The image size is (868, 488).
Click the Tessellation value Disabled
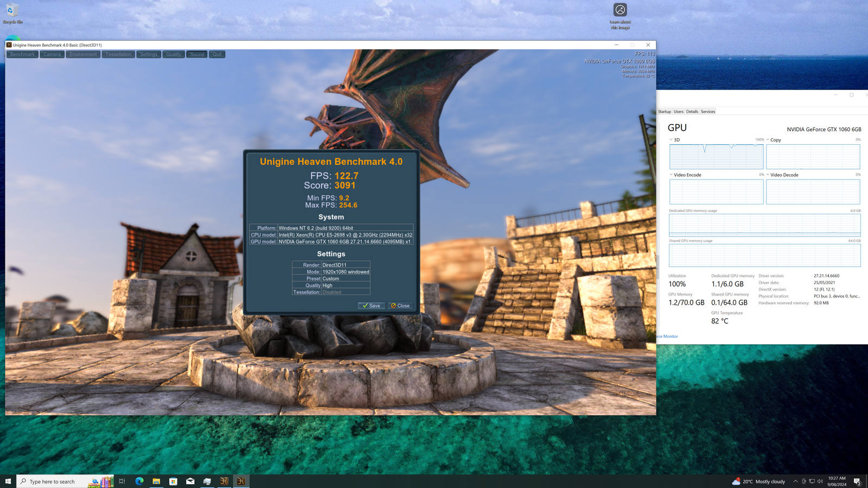pyautogui.click(x=331, y=292)
